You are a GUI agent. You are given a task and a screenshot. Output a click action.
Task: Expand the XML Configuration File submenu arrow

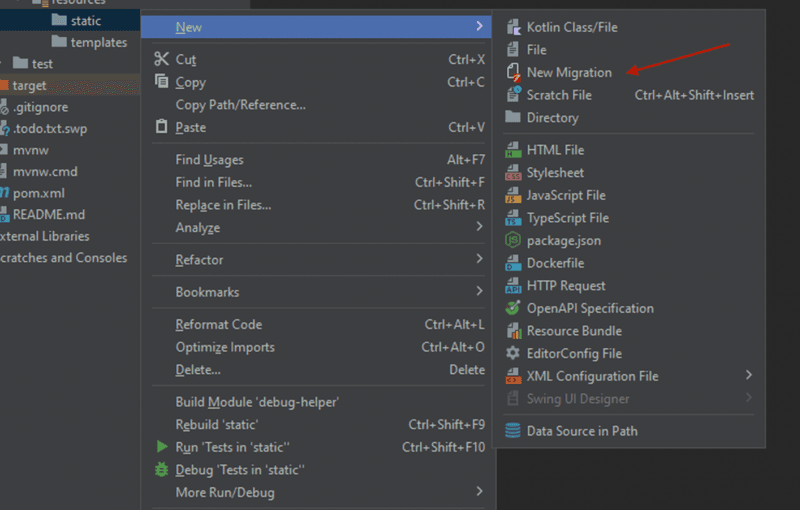(x=748, y=375)
